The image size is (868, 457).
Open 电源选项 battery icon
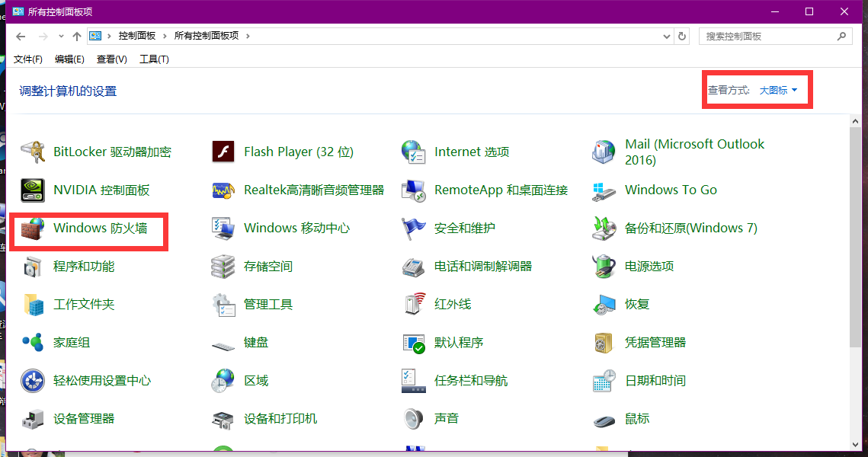tap(604, 267)
